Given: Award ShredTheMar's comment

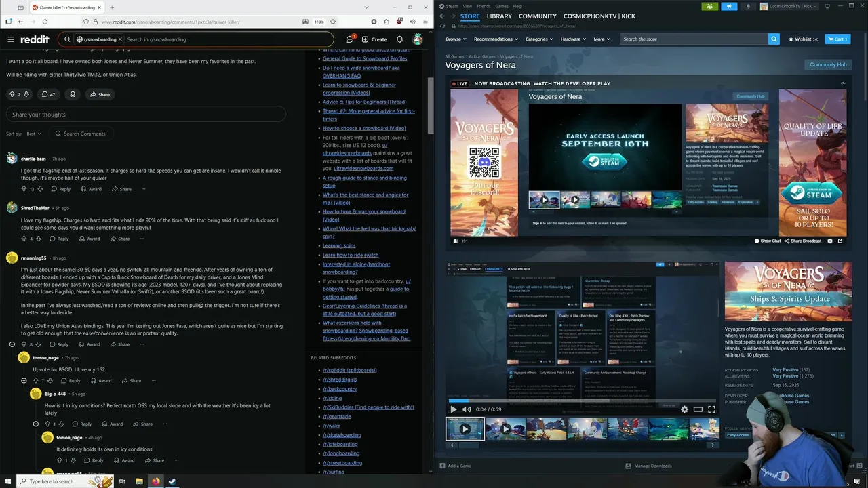Looking at the screenshot, I should (x=90, y=239).
